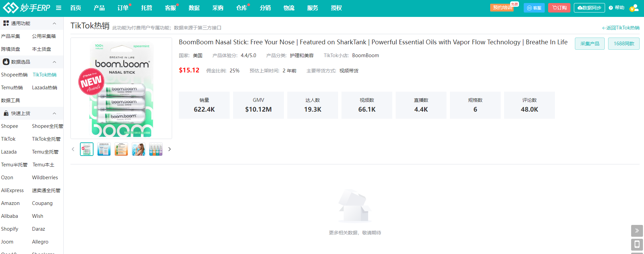Open Shopify in sidebar
The height and width of the screenshot is (254, 644).
coord(9,229)
